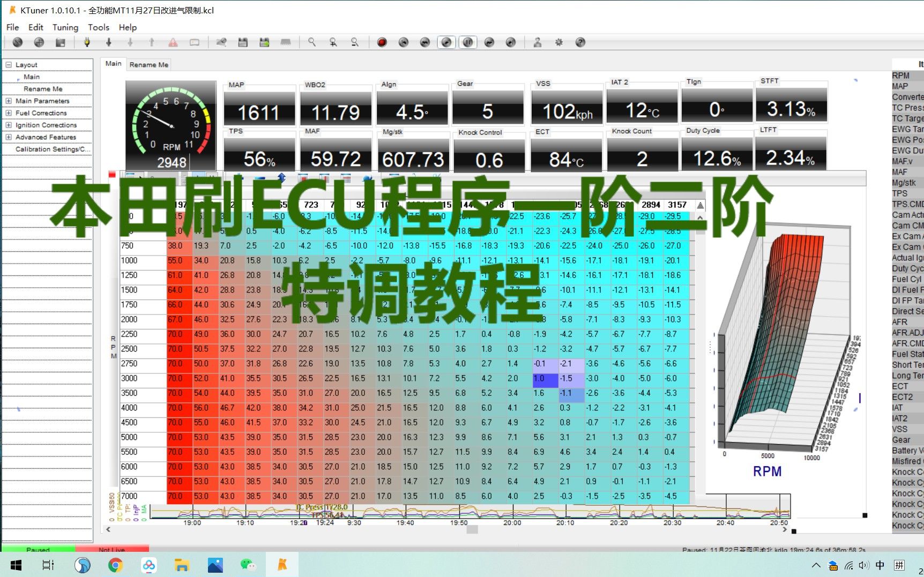Screen dimensions: 924x577
Task: Select the Main tab
Action: pyautogui.click(x=113, y=64)
